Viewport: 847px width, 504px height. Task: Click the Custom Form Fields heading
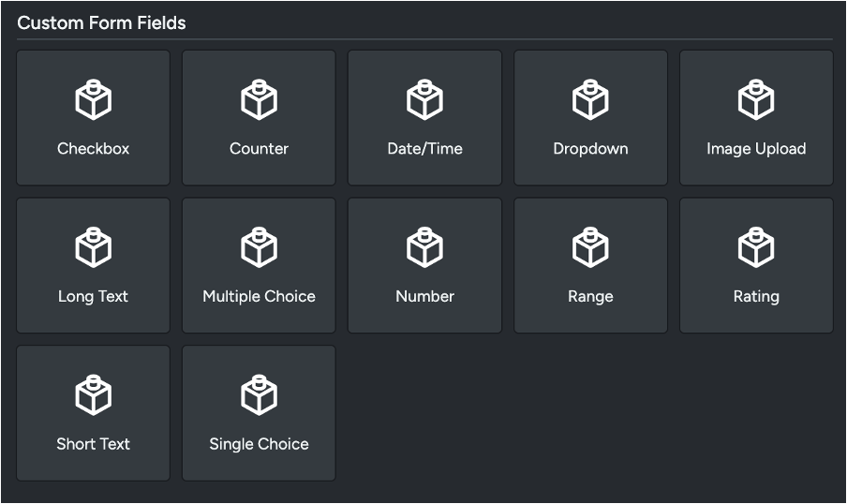click(101, 23)
